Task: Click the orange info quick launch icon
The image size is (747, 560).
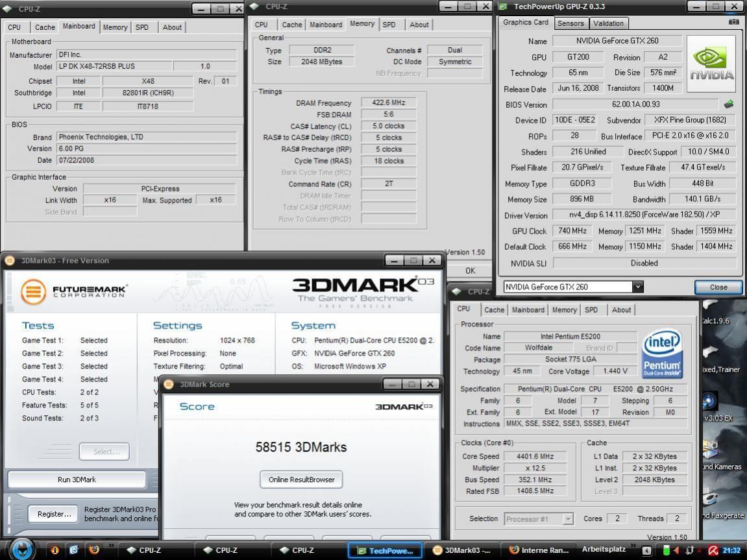Action: point(55,550)
